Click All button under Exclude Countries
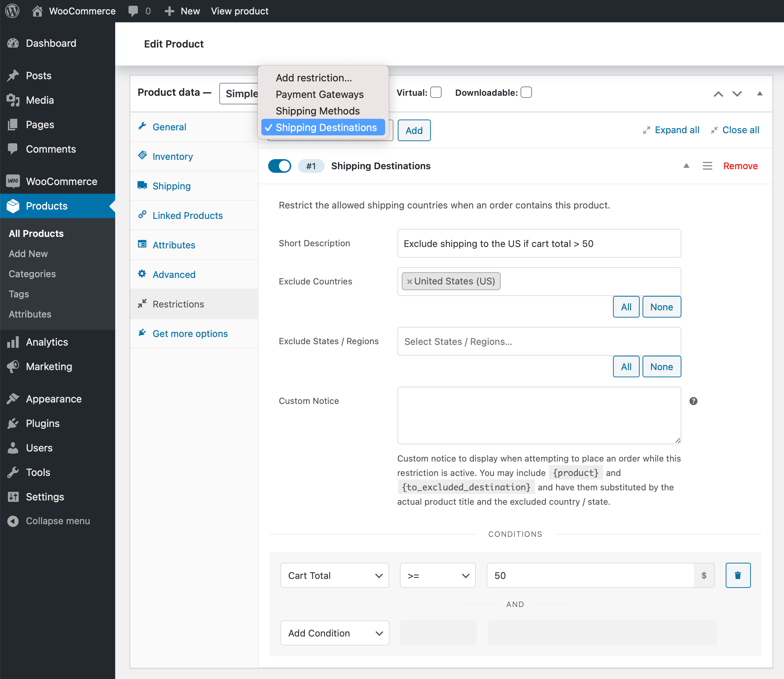Screen dimensions: 784x679 pos(626,307)
